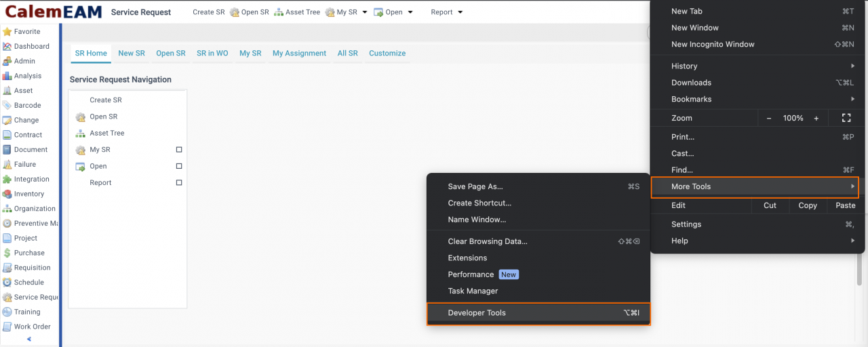Switch to the All SR tab

pos(347,53)
